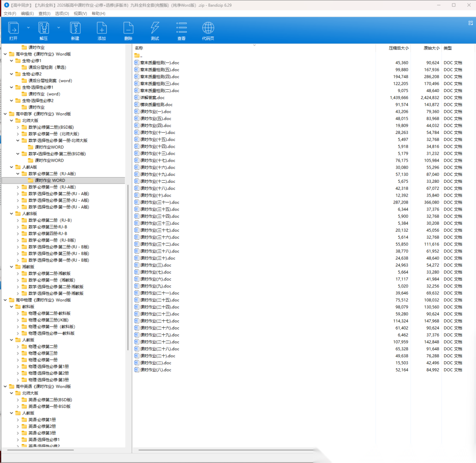Open the dropdown arrow next to 打开
The height and width of the screenshot is (463, 476).
pyautogui.click(x=29, y=27)
